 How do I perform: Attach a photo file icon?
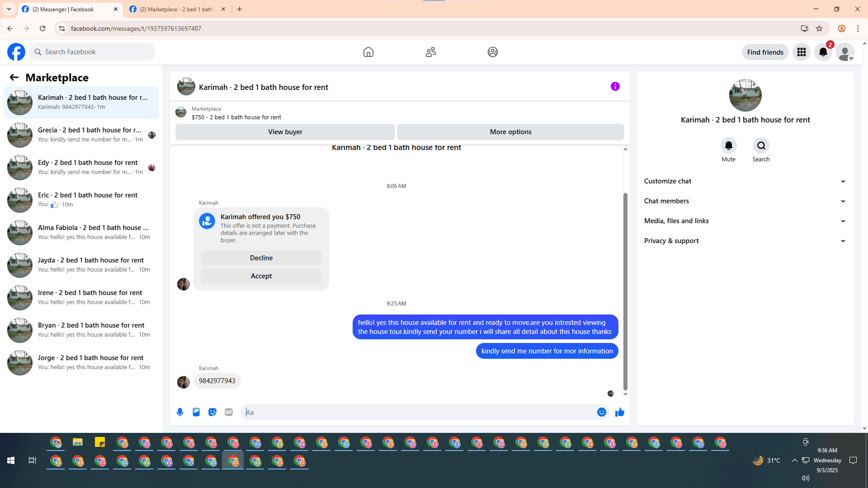tap(196, 412)
